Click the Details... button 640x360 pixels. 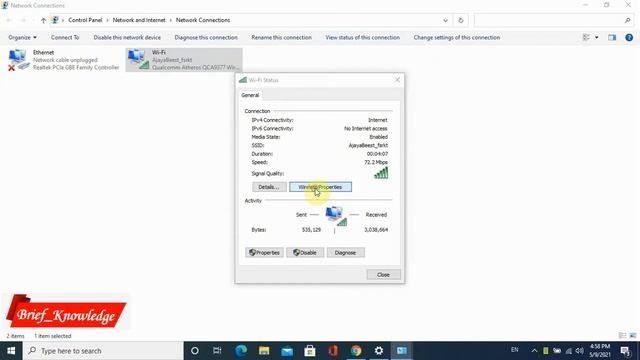pos(269,187)
